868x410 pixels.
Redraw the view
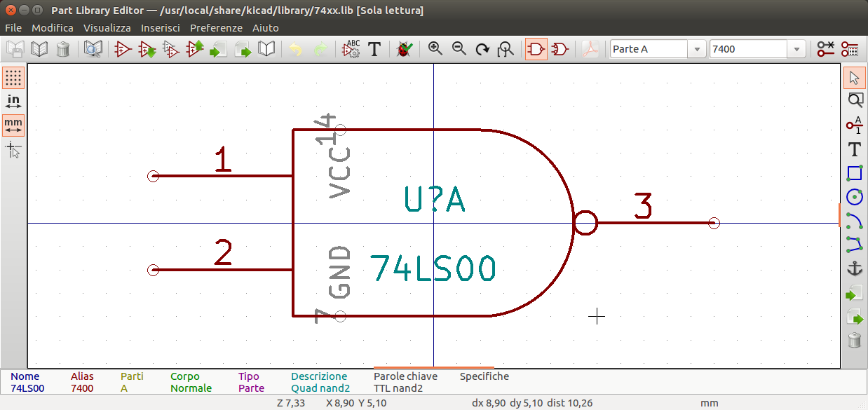pyautogui.click(x=482, y=49)
